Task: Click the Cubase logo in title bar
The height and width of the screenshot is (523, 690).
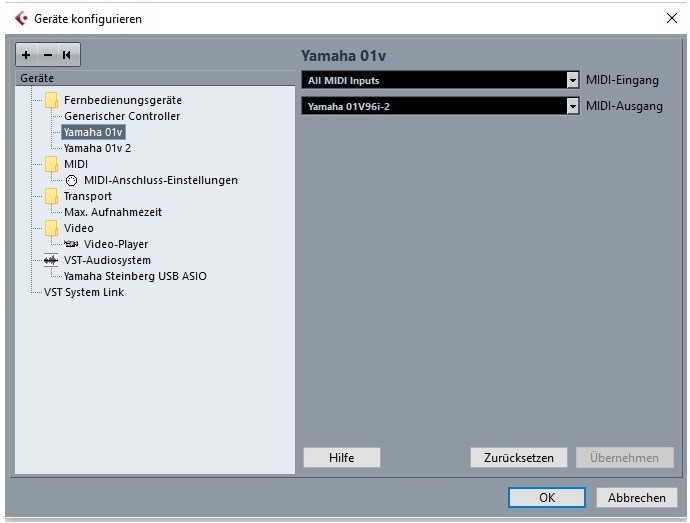Action: pos(21,18)
